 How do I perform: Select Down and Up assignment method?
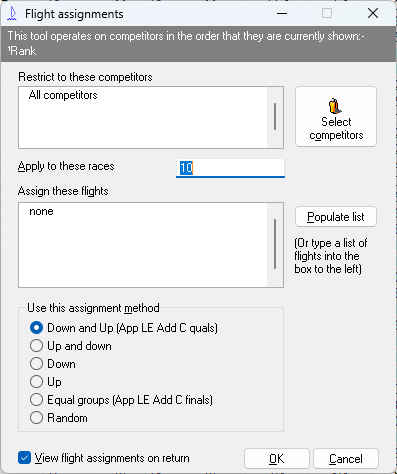[36, 328]
